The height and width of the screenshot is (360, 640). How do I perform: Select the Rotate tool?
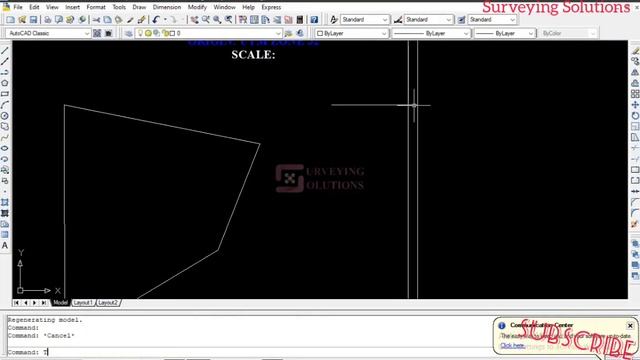coord(635,116)
